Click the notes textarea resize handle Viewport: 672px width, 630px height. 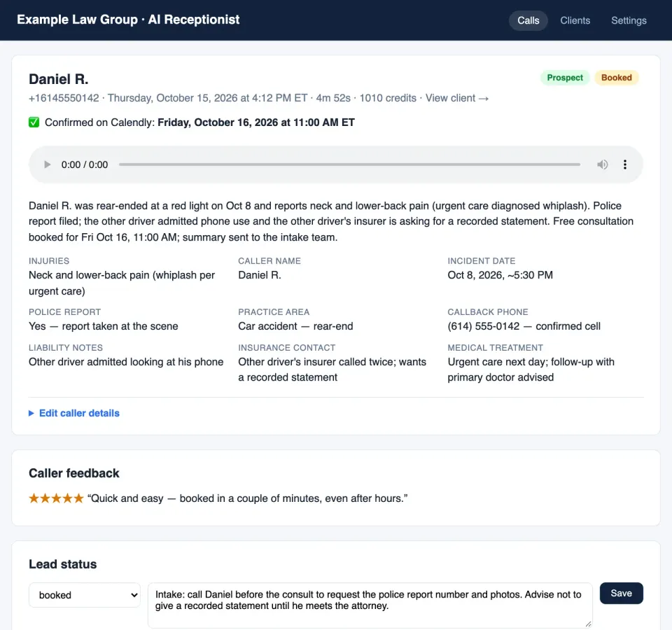[588, 624]
